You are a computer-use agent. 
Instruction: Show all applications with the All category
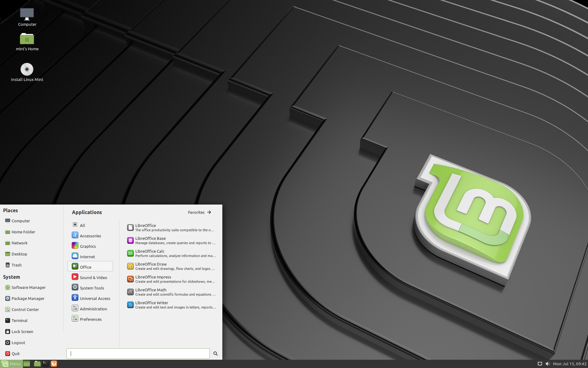[x=82, y=225]
